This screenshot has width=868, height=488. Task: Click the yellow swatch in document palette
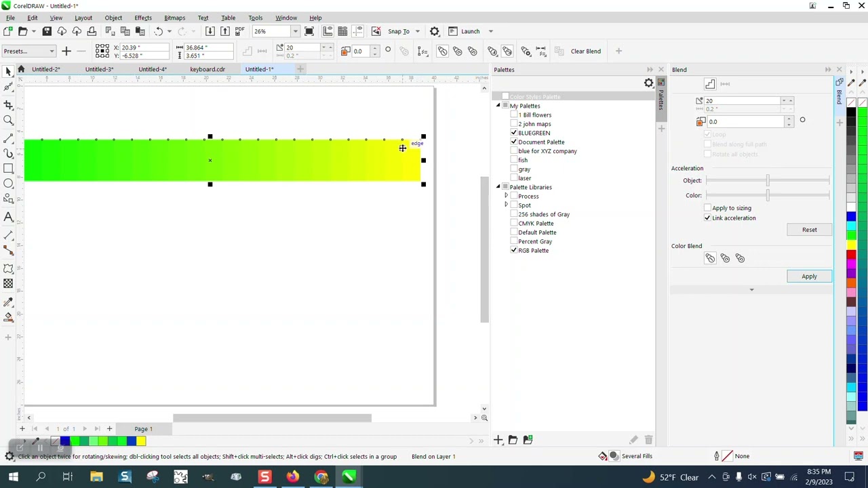click(141, 441)
